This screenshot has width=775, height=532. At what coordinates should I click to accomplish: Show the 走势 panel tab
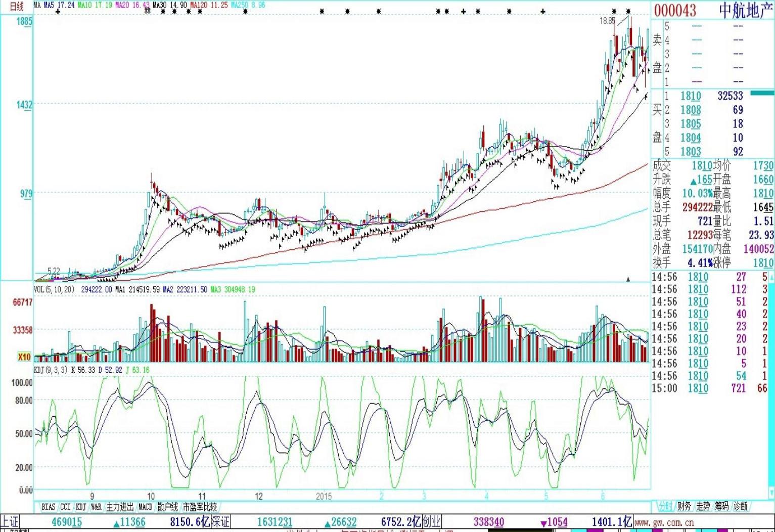[x=703, y=506]
